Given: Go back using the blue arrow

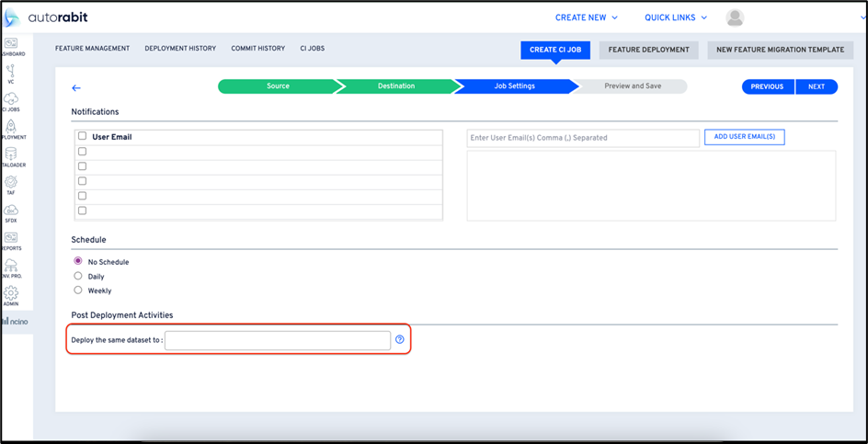Looking at the screenshot, I should tap(76, 88).
